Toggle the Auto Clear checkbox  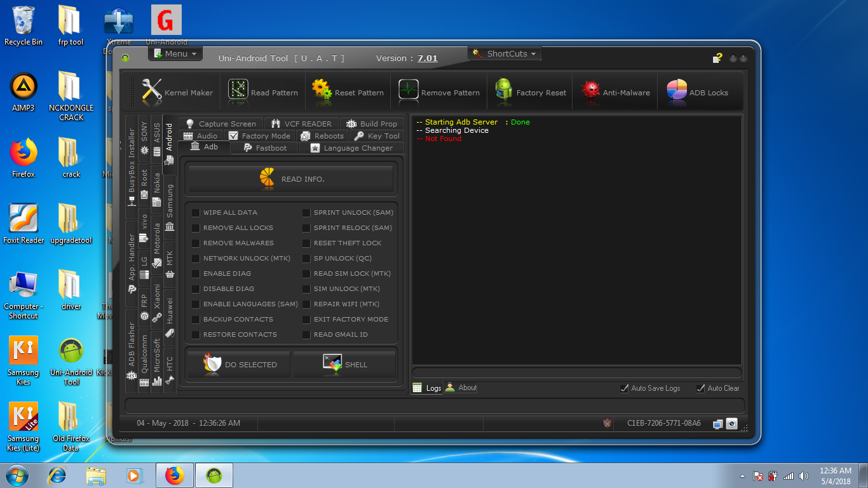pos(700,388)
